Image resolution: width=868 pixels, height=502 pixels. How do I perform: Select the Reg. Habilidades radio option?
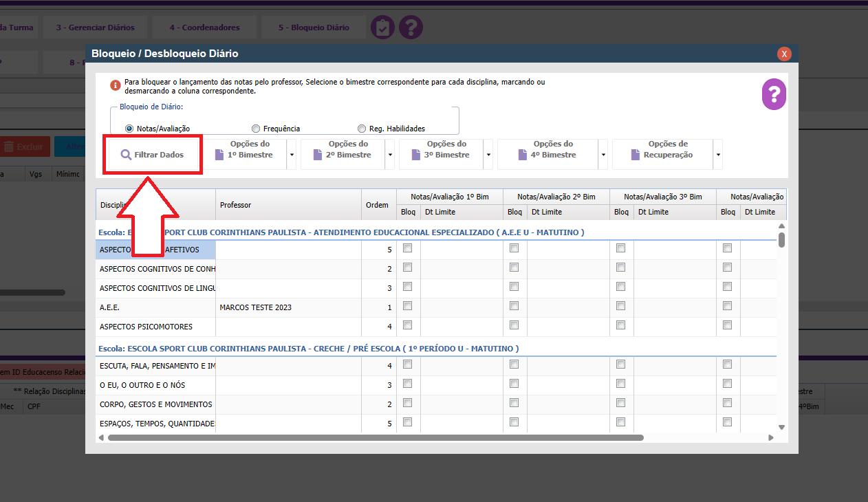coord(362,129)
